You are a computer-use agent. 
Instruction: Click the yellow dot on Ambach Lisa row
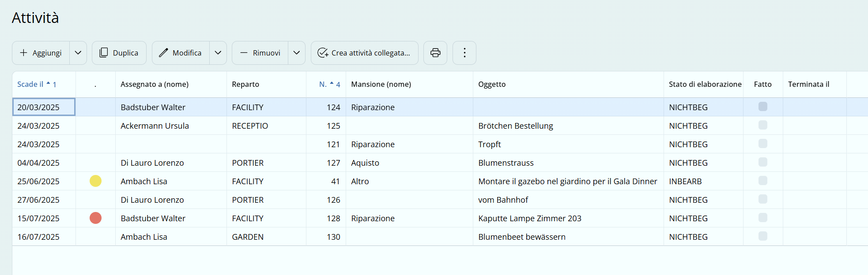[x=95, y=181]
